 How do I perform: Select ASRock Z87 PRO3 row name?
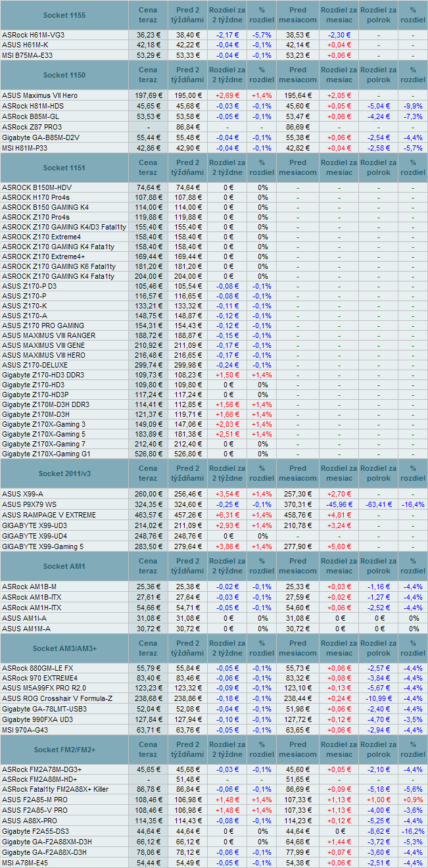[32, 126]
